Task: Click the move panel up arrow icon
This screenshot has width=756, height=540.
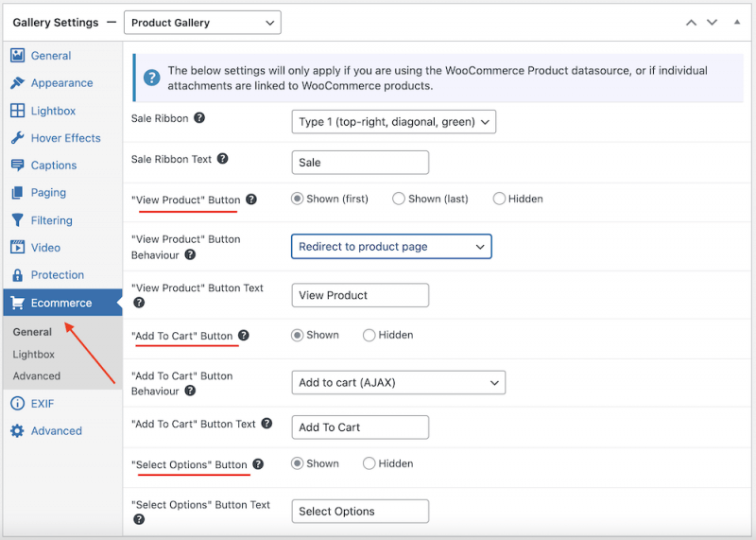Action: (691, 23)
